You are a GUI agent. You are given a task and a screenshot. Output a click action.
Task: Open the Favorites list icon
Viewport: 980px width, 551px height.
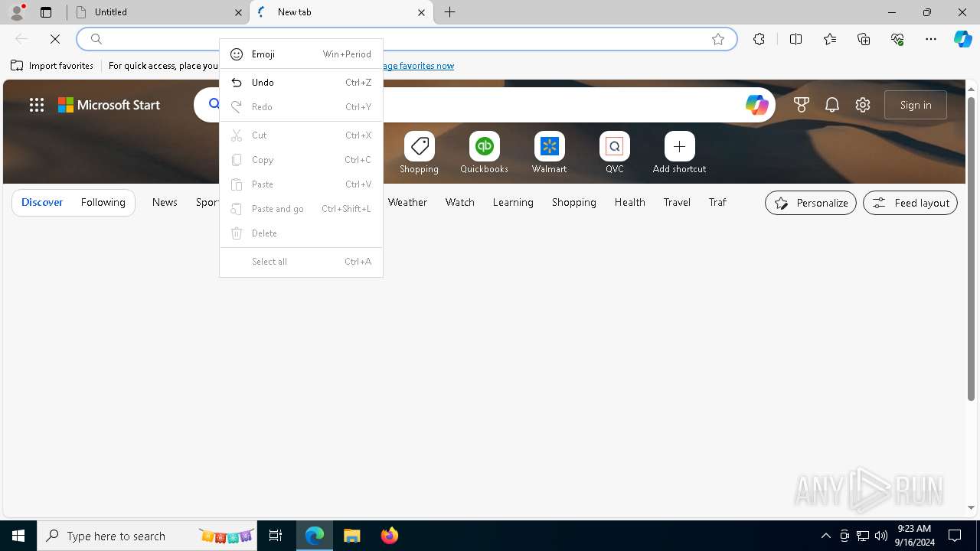830,39
